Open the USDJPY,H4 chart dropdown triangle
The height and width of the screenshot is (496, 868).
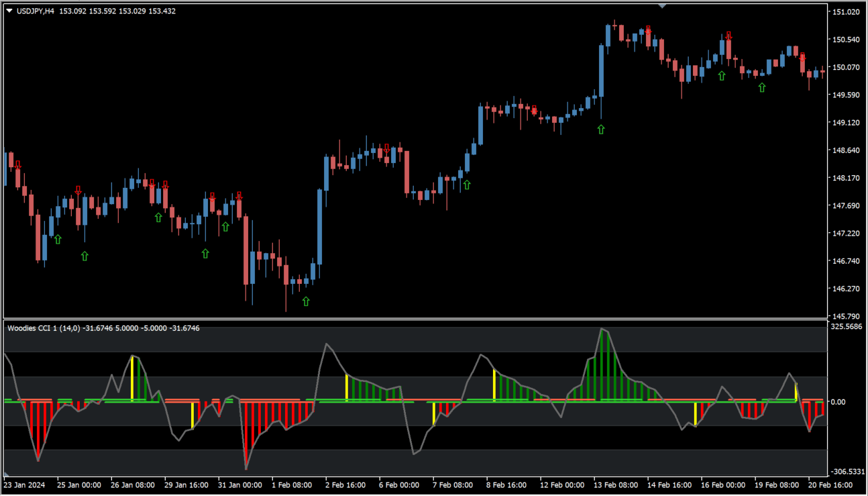(x=9, y=11)
